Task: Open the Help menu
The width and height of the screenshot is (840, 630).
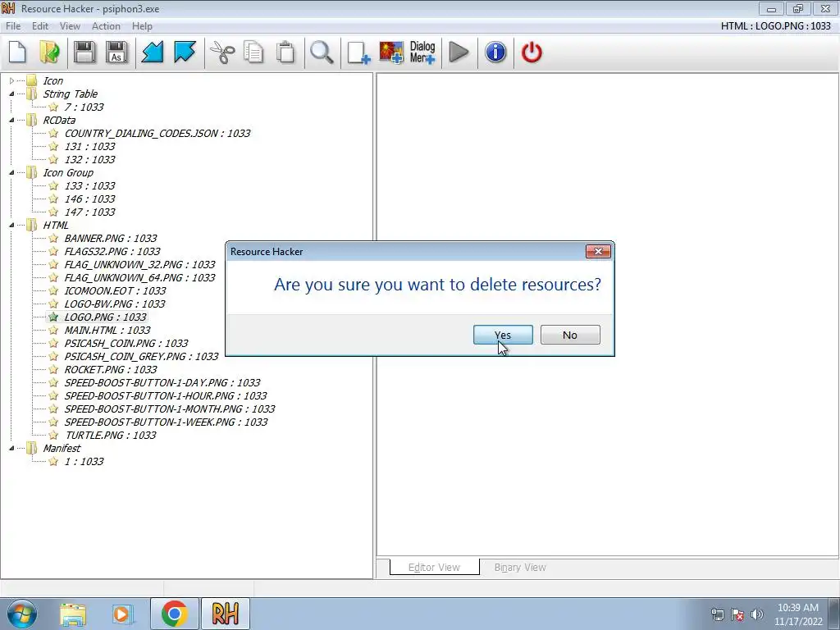Action: (x=142, y=26)
